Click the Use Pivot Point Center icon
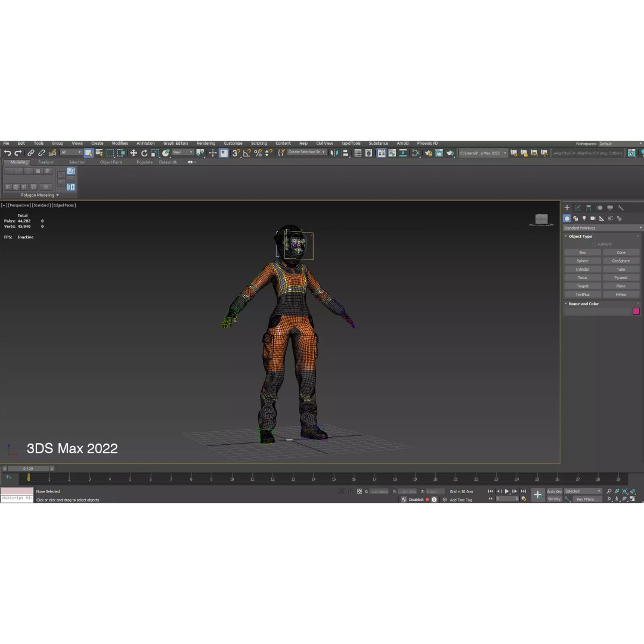Viewport: 644px width, 644px height. [200, 153]
